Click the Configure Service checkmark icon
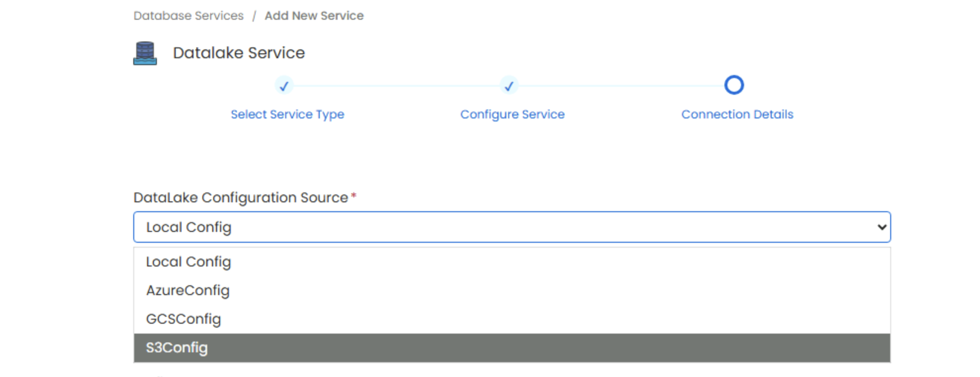The width and height of the screenshot is (980, 377). 509,86
